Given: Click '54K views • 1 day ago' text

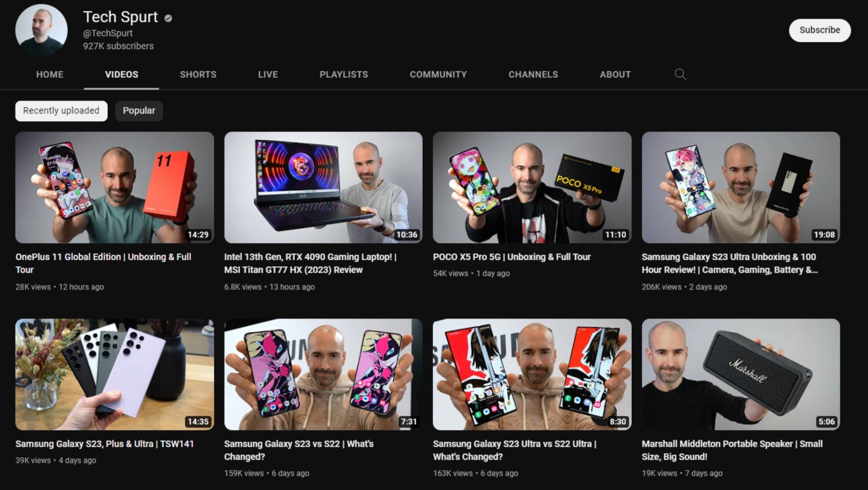Looking at the screenshot, I should click(471, 273).
